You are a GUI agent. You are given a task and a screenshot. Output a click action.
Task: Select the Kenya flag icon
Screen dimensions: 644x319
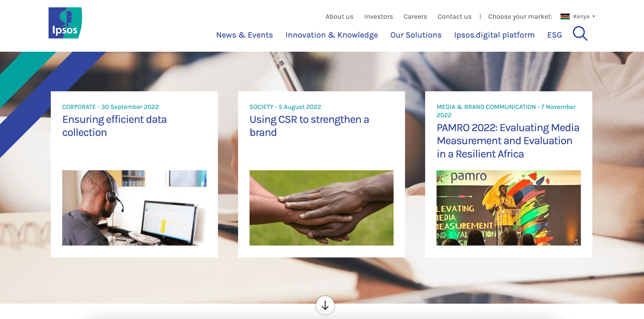click(565, 17)
